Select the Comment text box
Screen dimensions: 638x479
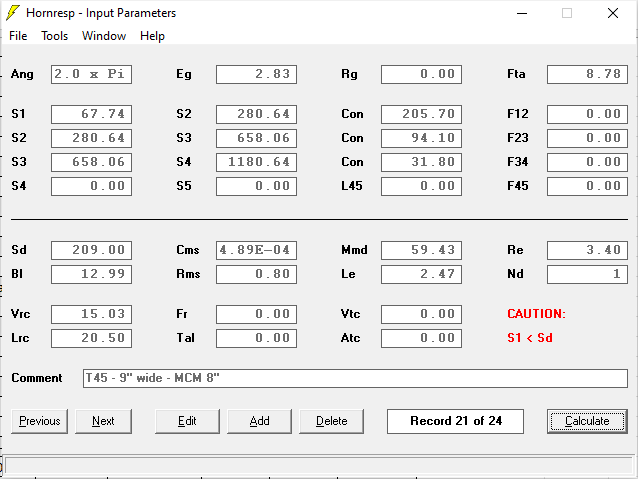click(x=355, y=378)
